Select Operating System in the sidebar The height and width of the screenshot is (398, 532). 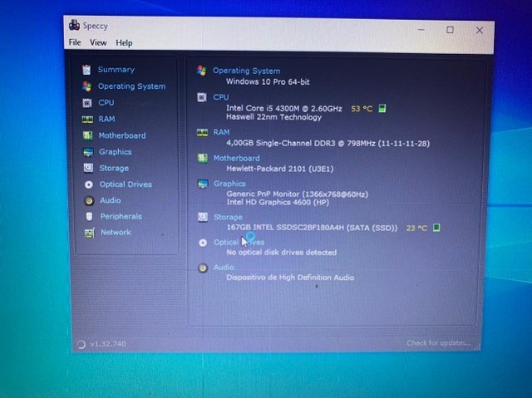(132, 86)
